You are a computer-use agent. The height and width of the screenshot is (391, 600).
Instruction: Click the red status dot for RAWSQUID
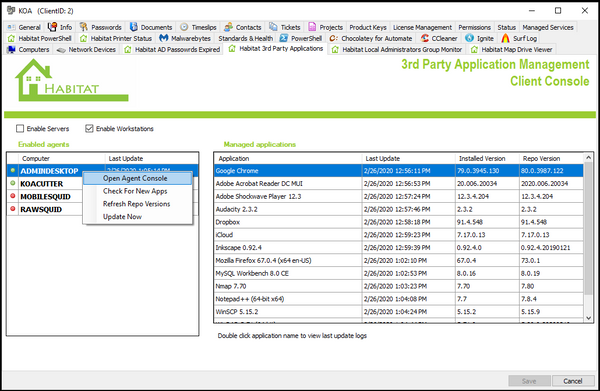[x=13, y=209]
